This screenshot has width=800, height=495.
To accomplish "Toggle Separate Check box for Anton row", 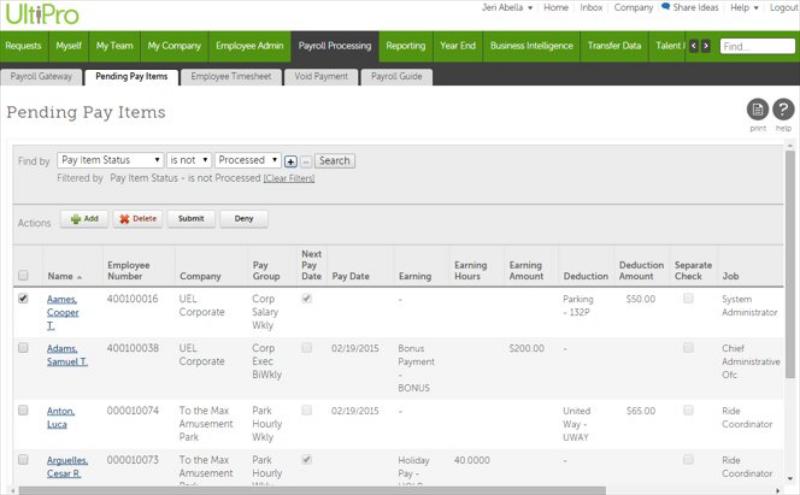I will click(x=688, y=410).
